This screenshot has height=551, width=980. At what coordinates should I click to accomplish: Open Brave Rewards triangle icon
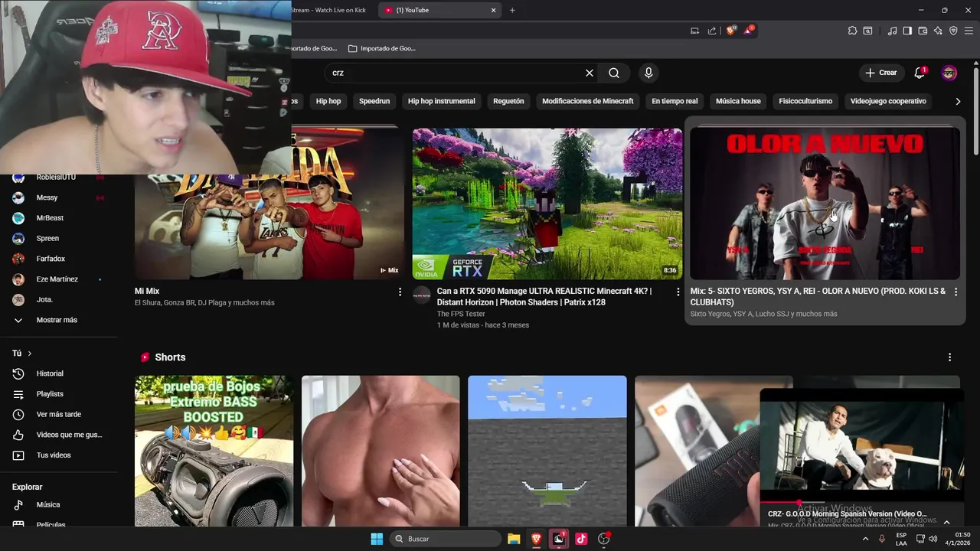pos(749,31)
